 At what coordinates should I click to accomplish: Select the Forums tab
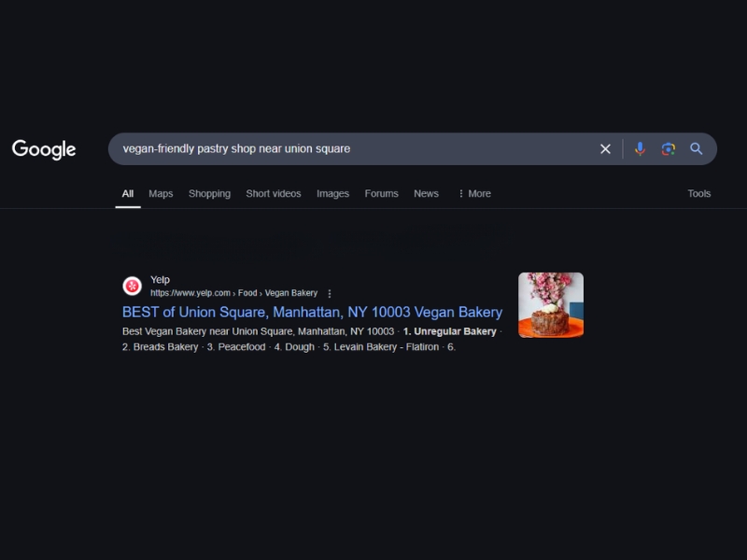[381, 193]
